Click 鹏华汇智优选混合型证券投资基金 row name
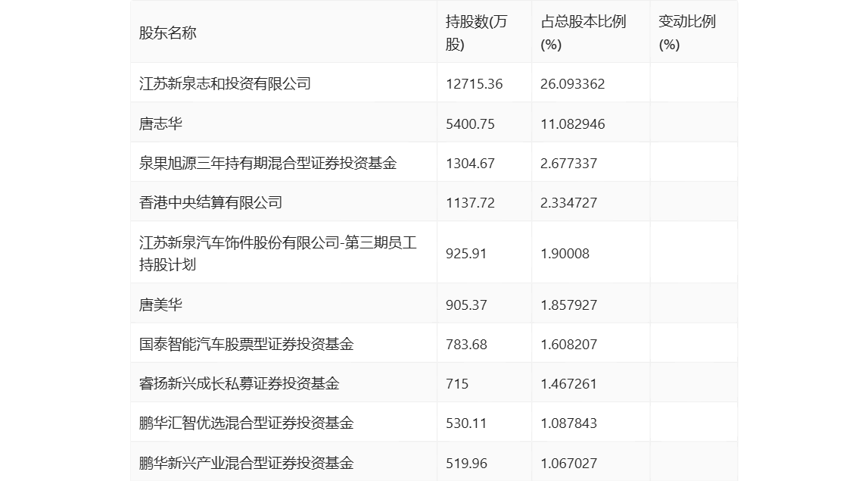This screenshot has height=481, width=868. click(247, 423)
